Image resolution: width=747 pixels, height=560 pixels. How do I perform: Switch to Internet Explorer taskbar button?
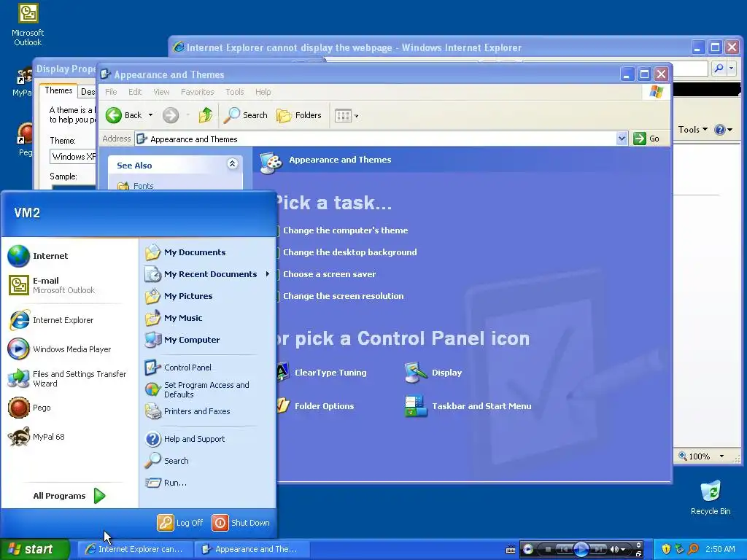[x=134, y=549]
